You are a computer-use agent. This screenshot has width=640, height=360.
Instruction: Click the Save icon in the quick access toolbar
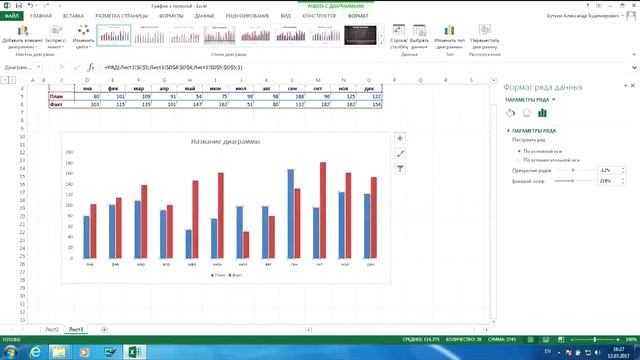pyautogui.click(x=19, y=5)
